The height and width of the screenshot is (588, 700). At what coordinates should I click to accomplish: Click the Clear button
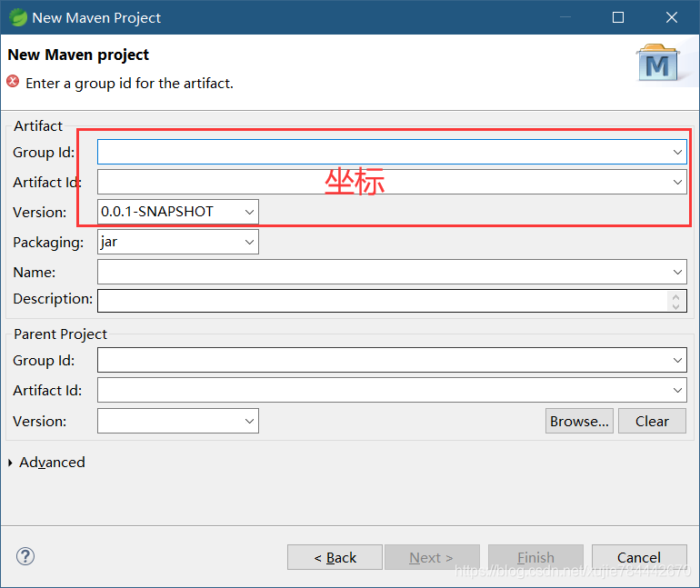pyautogui.click(x=652, y=421)
